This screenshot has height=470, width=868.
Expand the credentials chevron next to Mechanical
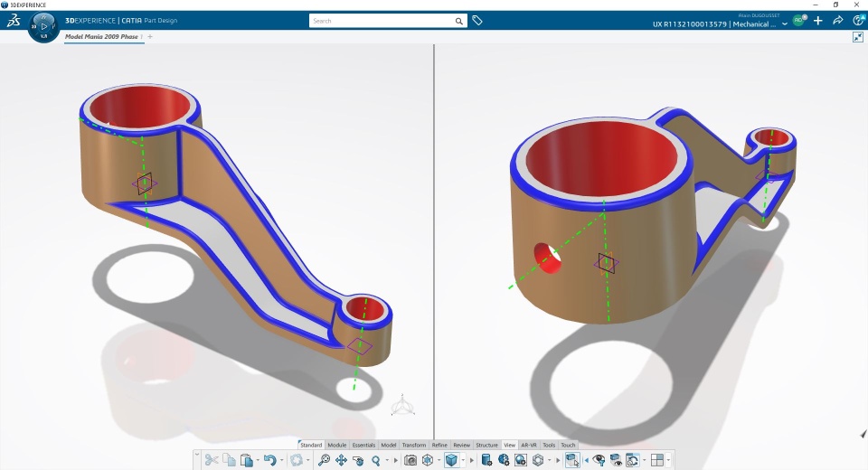pos(785,23)
